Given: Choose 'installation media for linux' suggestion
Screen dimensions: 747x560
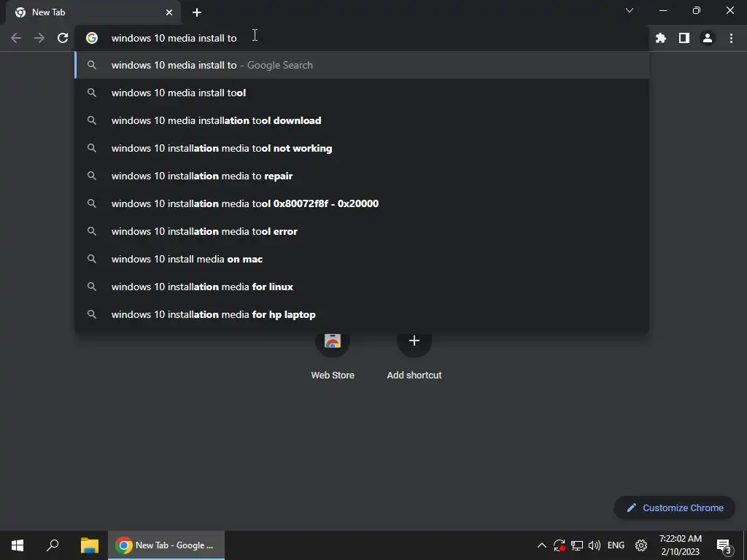Looking at the screenshot, I should (362, 287).
